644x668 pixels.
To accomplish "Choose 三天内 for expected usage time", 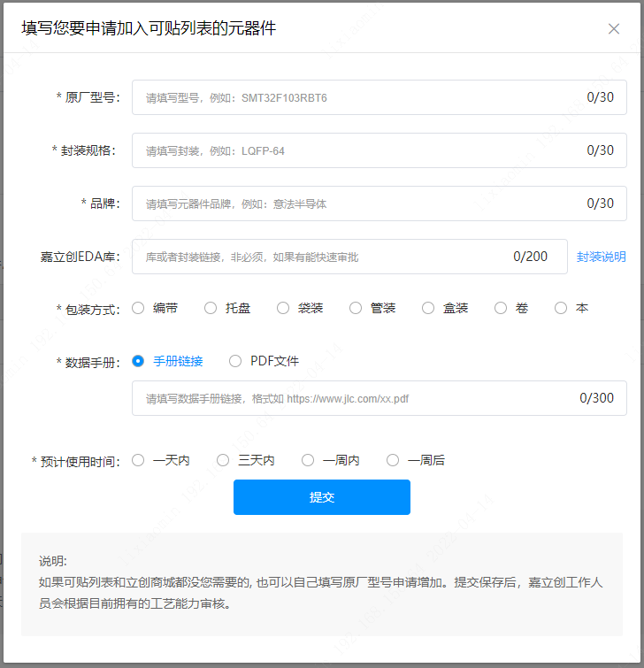I will [223, 460].
